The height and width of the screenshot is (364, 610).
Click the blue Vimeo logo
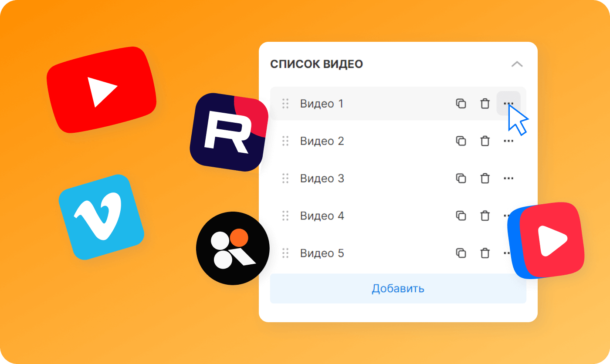[101, 217]
